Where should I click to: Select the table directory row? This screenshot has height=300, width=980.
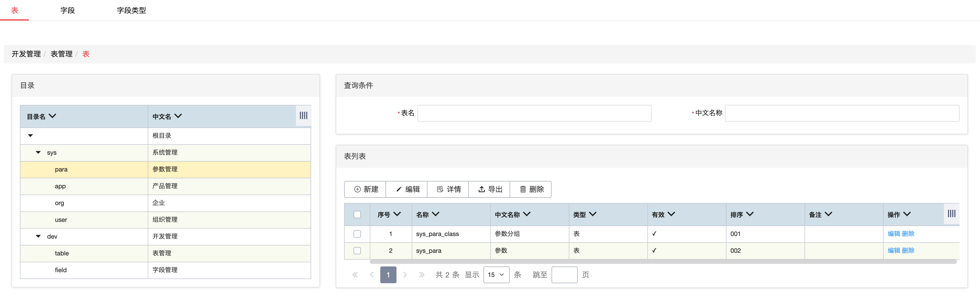tap(166, 253)
